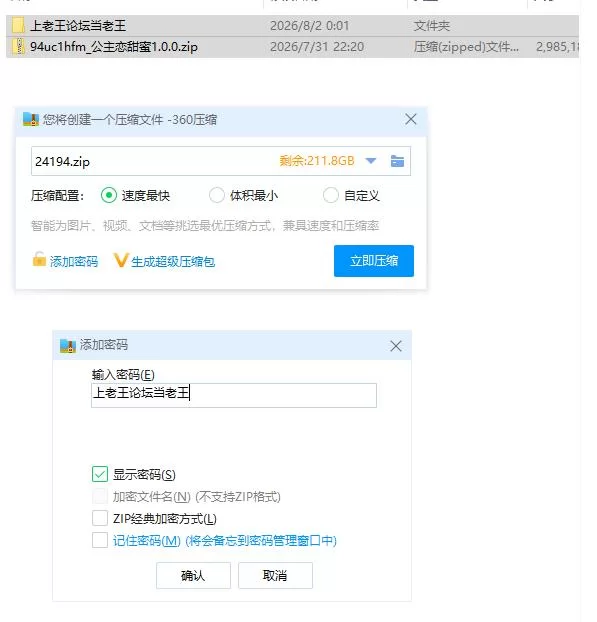The image size is (597, 622).
Task: Open the browse folder icon next to 24194.zip
Action: [x=397, y=161]
